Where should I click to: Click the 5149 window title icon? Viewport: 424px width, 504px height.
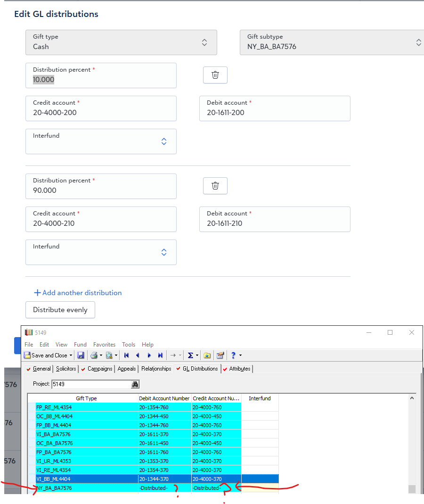coord(29,332)
